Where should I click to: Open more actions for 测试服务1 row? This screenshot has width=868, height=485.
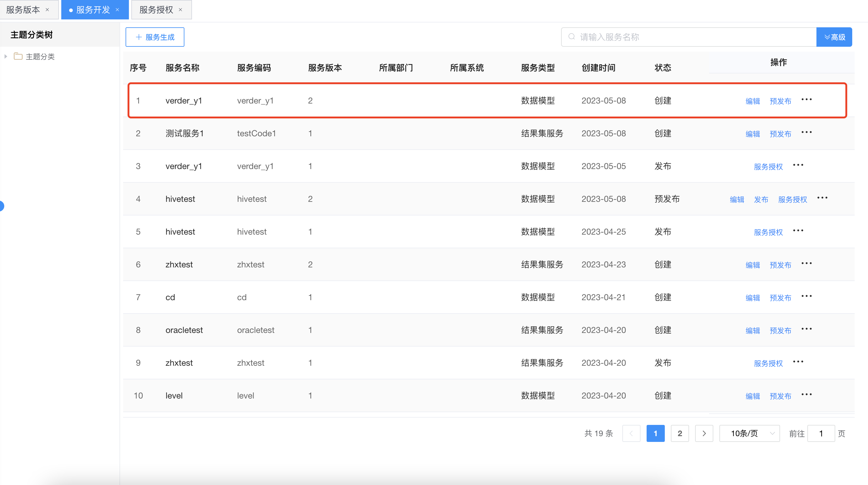pyautogui.click(x=806, y=132)
